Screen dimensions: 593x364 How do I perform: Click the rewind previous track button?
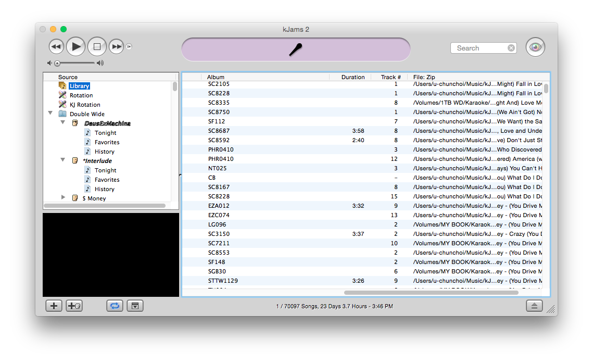coord(56,47)
